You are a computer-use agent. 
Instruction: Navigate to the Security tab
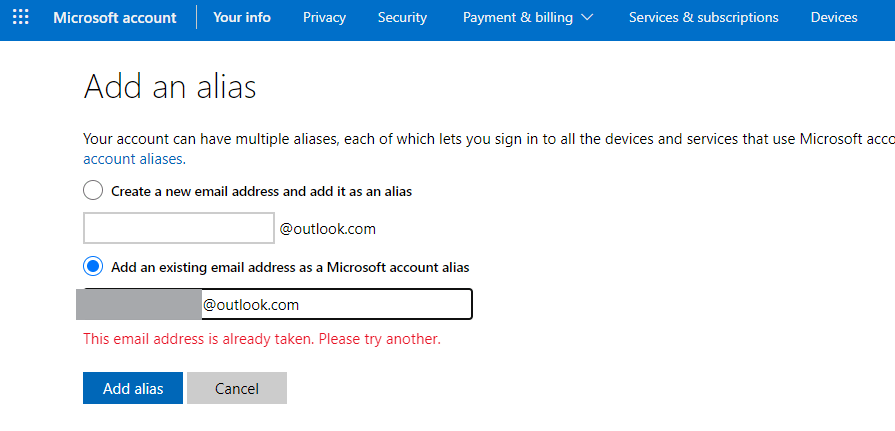pyautogui.click(x=402, y=18)
